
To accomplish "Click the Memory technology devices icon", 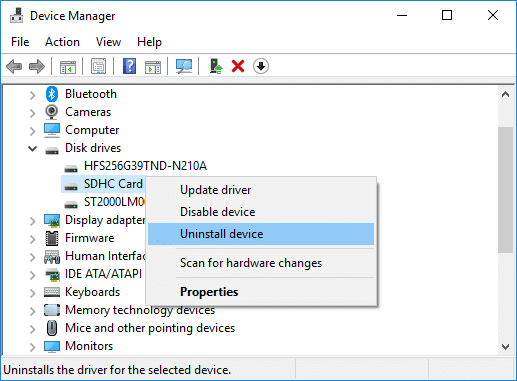I will pos(52,310).
